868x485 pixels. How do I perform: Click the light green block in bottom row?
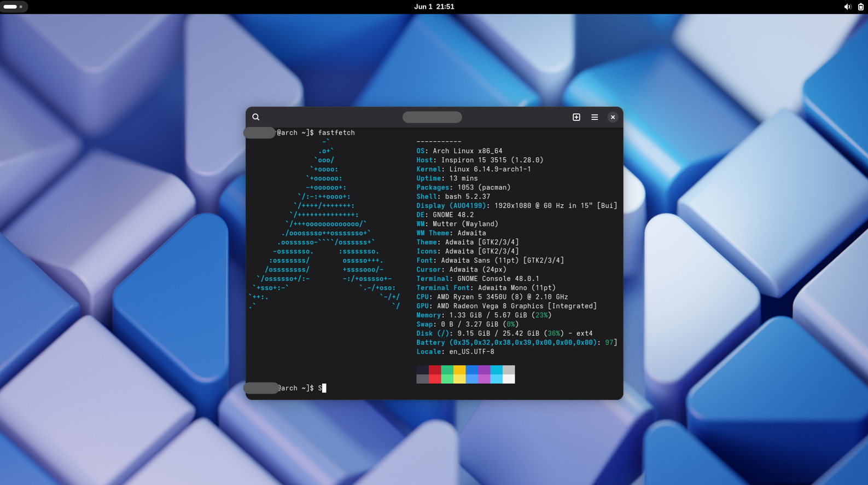point(447,379)
